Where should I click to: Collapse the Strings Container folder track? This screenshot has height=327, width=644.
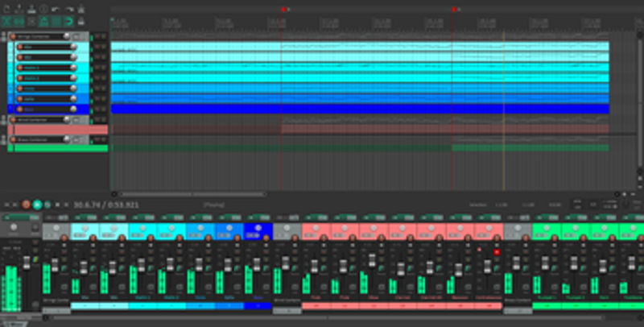[x=4, y=37]
